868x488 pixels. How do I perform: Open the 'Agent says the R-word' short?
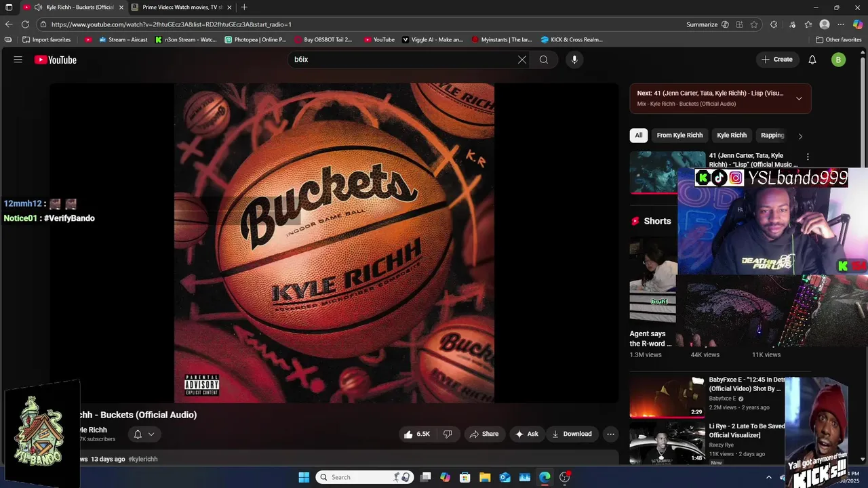[x=652, y=279]
